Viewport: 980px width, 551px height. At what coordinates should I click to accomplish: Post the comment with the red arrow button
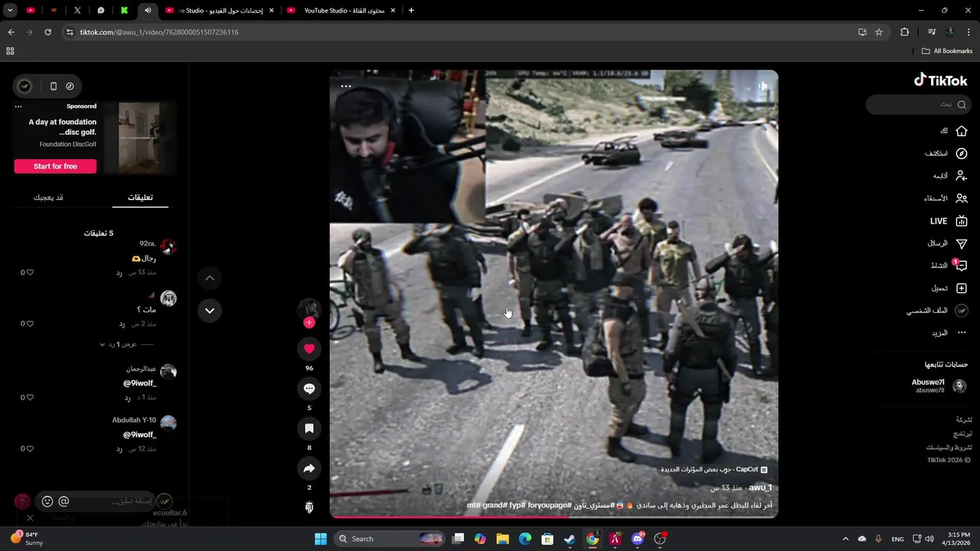[22, 501]
